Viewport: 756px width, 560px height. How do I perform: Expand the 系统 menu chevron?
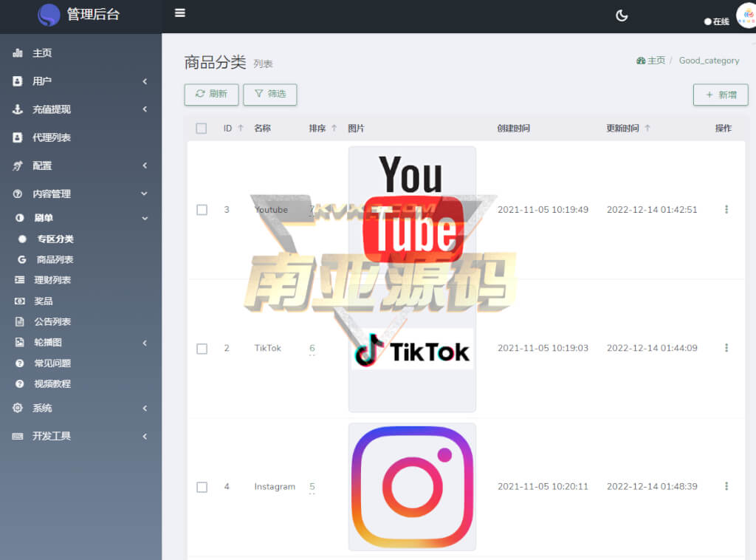pyautogui.click(x=145, y=408)
